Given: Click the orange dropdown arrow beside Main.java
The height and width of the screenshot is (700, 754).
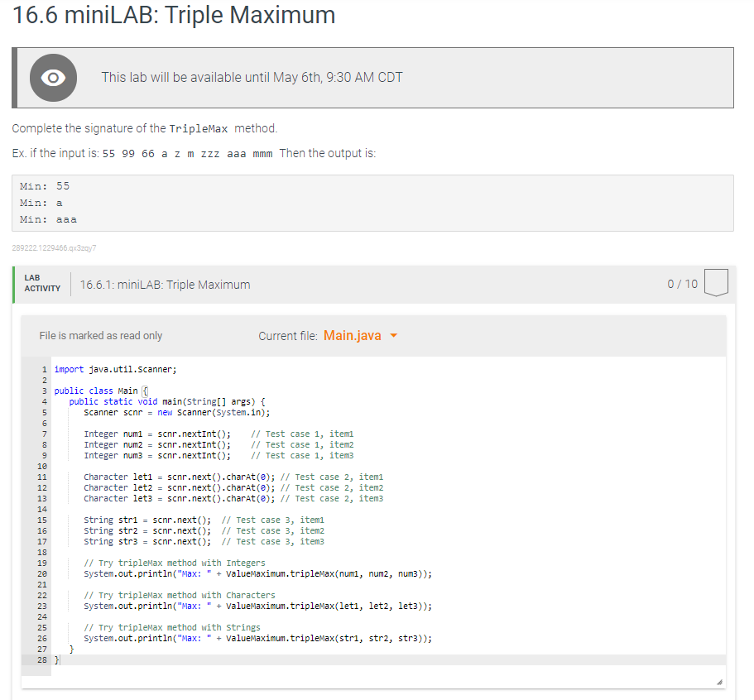Looking at the screenshot, I should click(394, 336).
